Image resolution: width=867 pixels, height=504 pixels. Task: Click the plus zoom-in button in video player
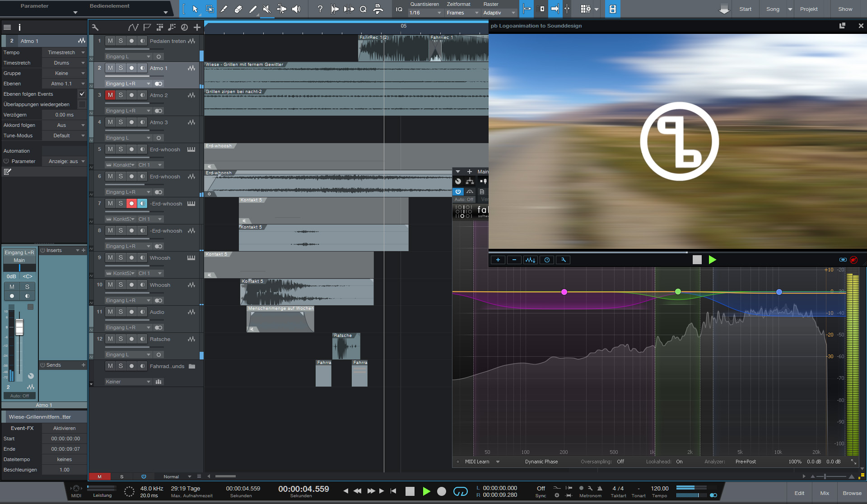pyautogui.click(x=498, y=260)
